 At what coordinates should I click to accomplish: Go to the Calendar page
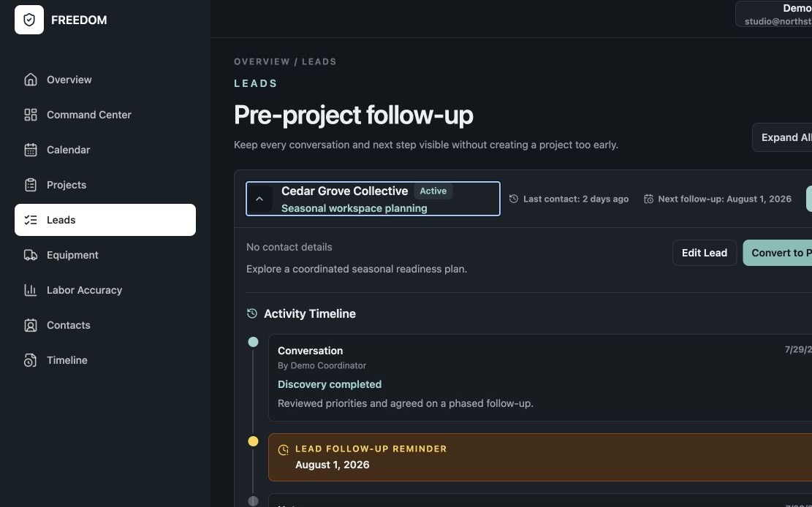105,150
